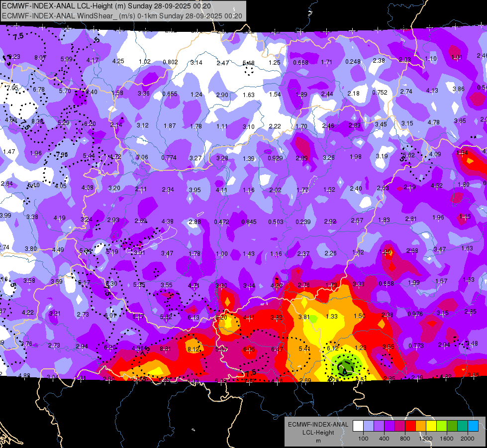Viewport: 487px width, 448px height.
Task: Select the yellow legend swatch
Action: 431,426
